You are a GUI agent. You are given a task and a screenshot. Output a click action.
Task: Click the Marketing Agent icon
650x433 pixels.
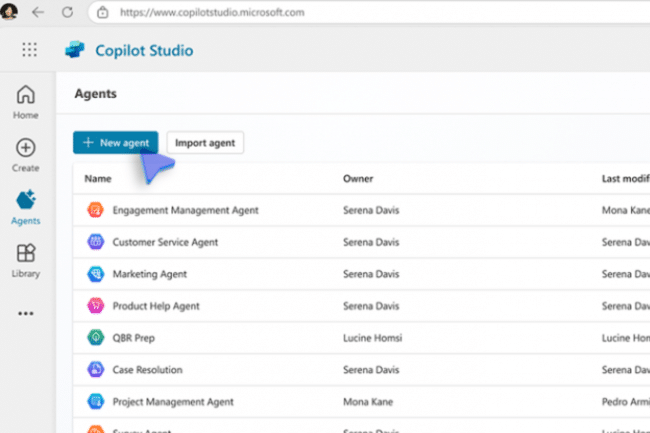[x=95, y=274]
